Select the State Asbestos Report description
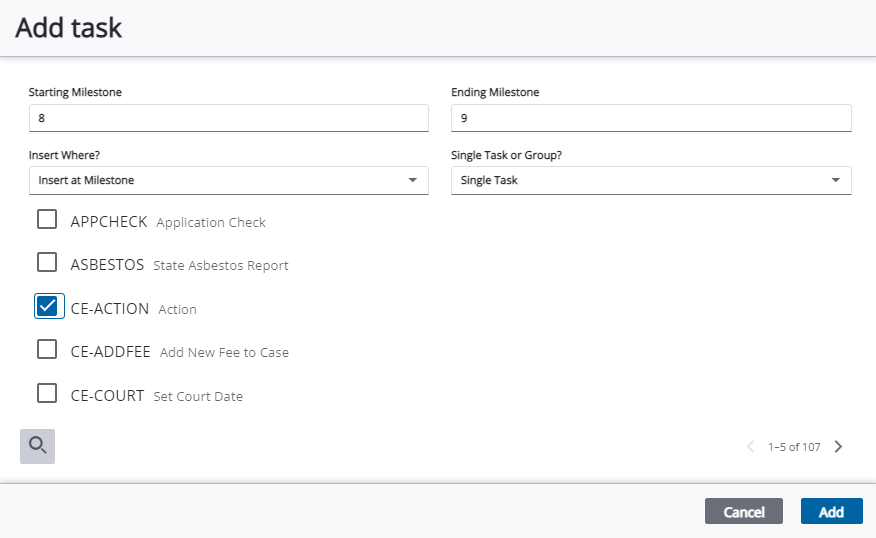Screen dimensions: 876x538 (221, 265)
